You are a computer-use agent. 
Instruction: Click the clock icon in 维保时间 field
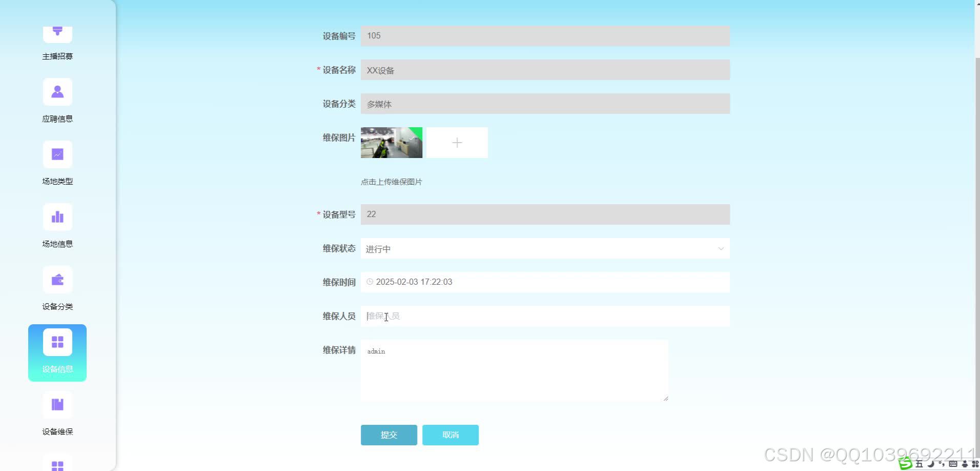coord(370,282)
